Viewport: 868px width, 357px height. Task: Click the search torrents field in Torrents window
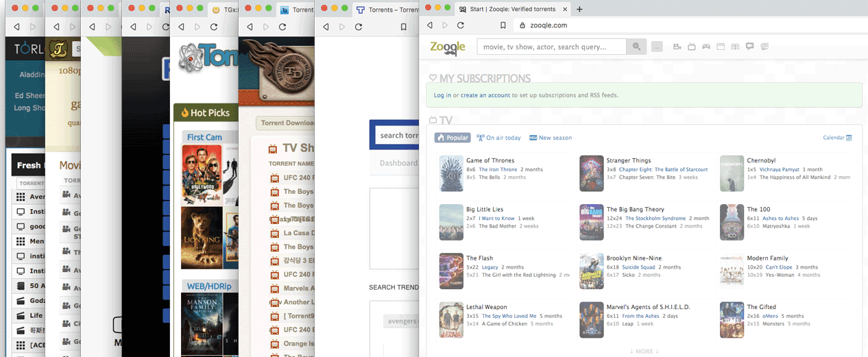398,135
